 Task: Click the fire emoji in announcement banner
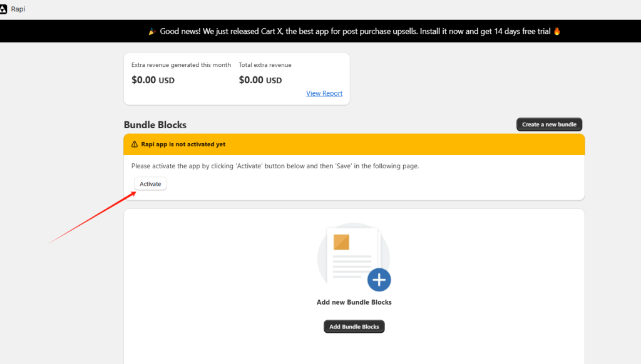557,31
